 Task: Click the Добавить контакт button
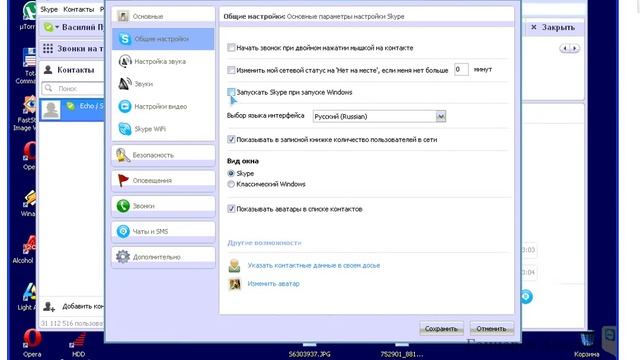pyautogui.click(x=73, y=306)
